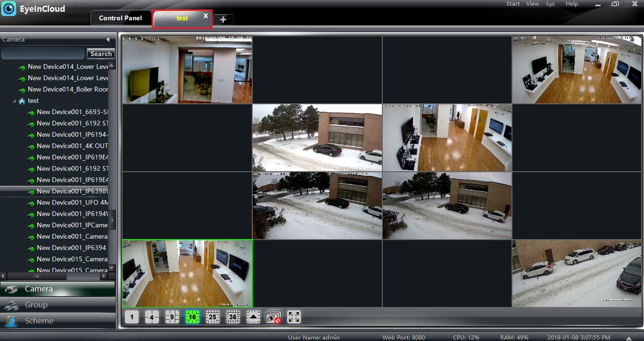The height and width of the screenshot is (341, 644).
Task: Collapse the test group tree arrow
Action: click(x=15, y=101)
